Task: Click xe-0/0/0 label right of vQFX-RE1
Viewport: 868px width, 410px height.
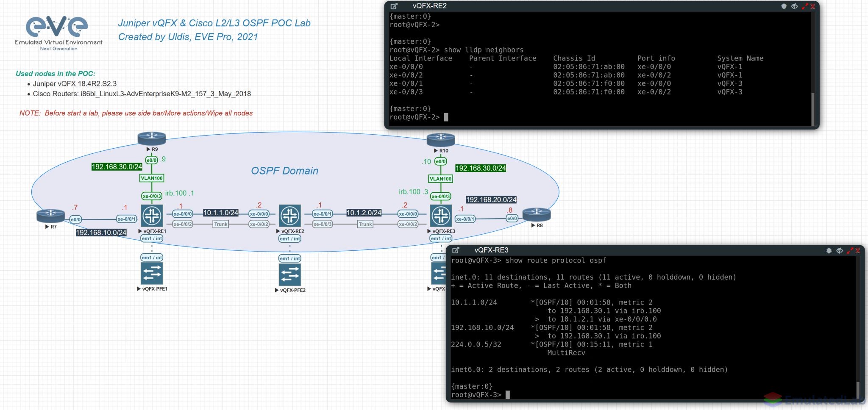Action: 183,214
